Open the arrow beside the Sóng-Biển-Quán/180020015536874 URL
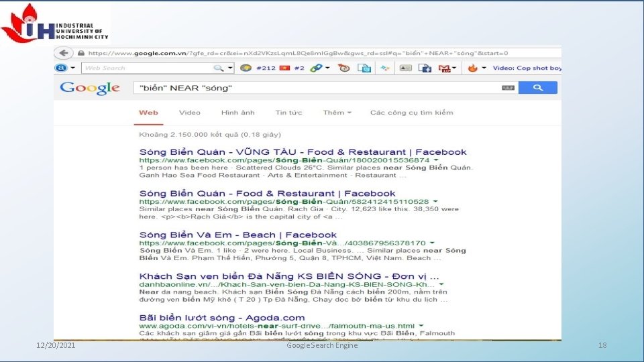 [x=436, y=160]
